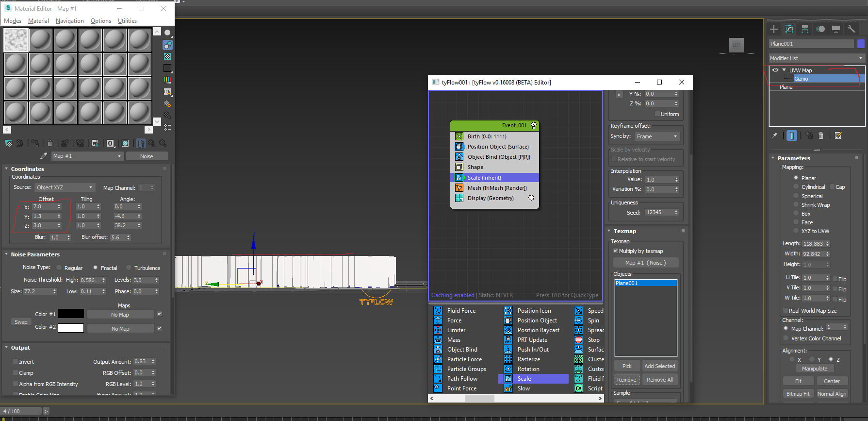Click the Add Selected button
The width and height of the screenshot is (868, 421).
tap(659, 366)
